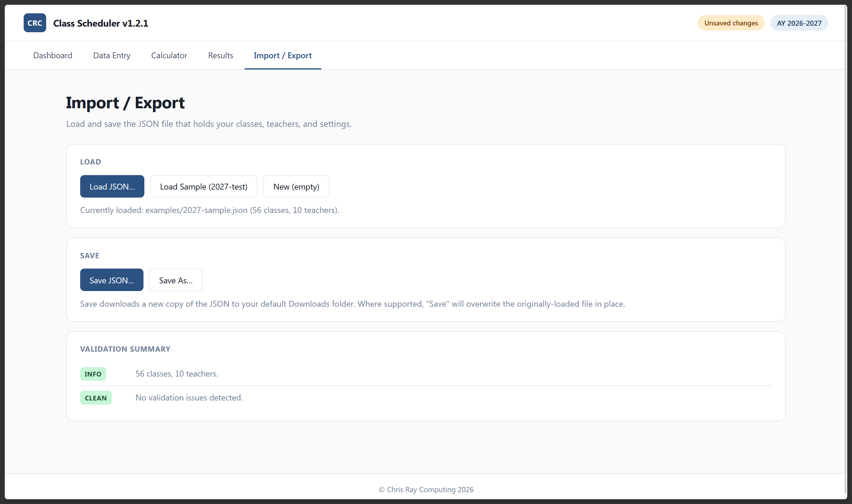Screen dimensions: 852x504
Task: Click the Save JSON... button
Action: coord(112,280)
